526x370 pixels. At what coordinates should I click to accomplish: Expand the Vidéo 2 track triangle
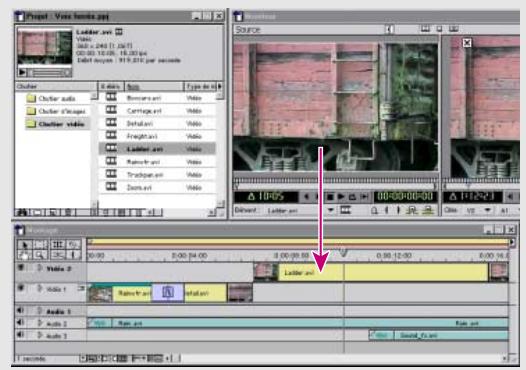coord(40,268)
